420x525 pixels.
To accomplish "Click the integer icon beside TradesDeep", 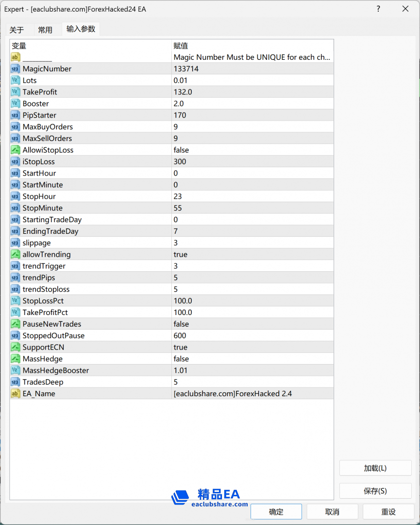I will 16,382.
